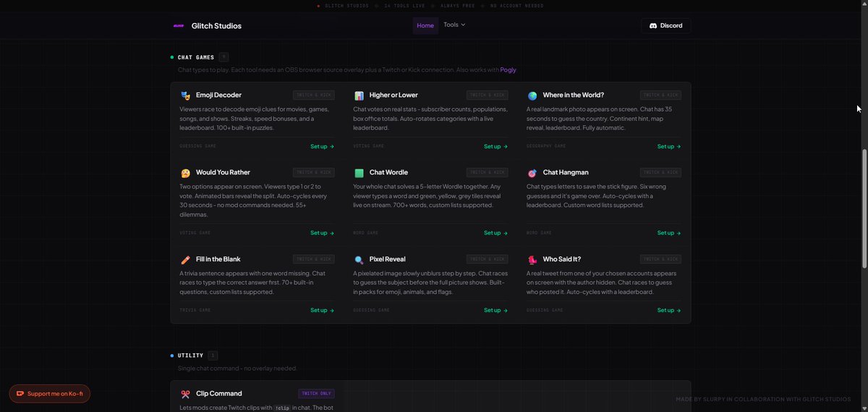Click the Fill in the Blank title
Viewport: 868px width, 412px height.
[218, 258]
